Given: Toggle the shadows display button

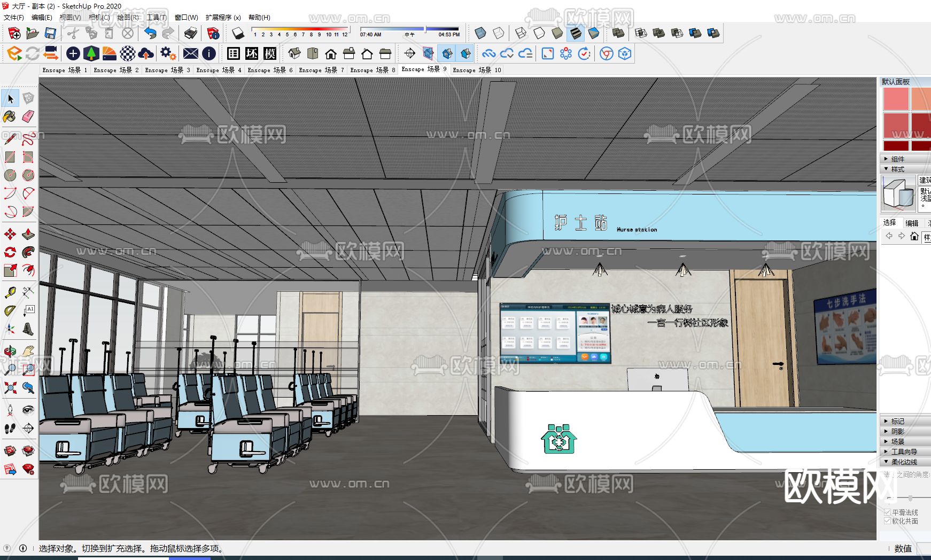Looking at the screenshot, I should 238,34.
